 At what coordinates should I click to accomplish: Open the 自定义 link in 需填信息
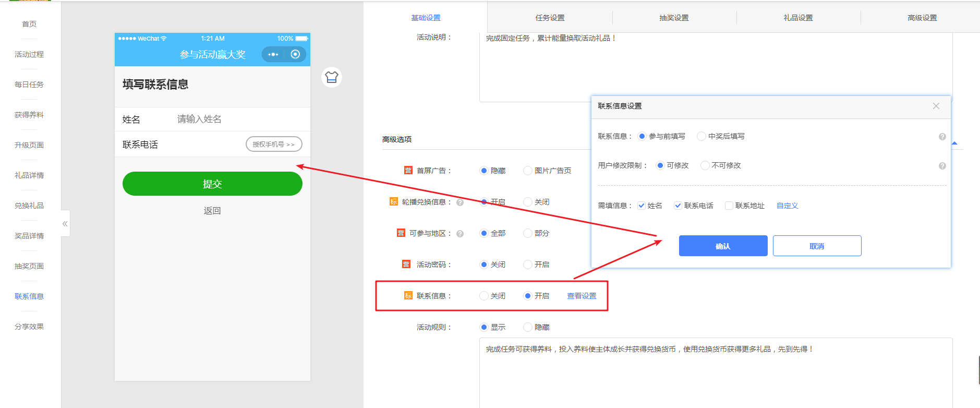[788, 206]
